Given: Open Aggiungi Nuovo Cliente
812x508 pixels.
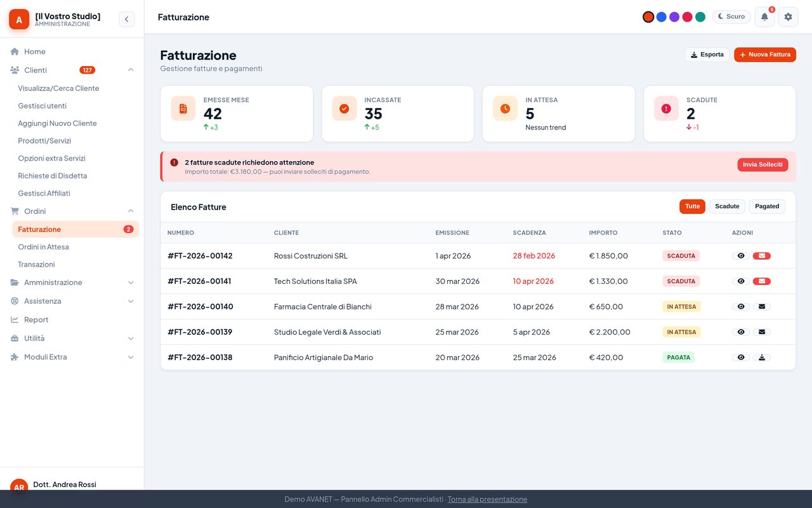Looking at the screenshot, I should [x=75, y=123].
